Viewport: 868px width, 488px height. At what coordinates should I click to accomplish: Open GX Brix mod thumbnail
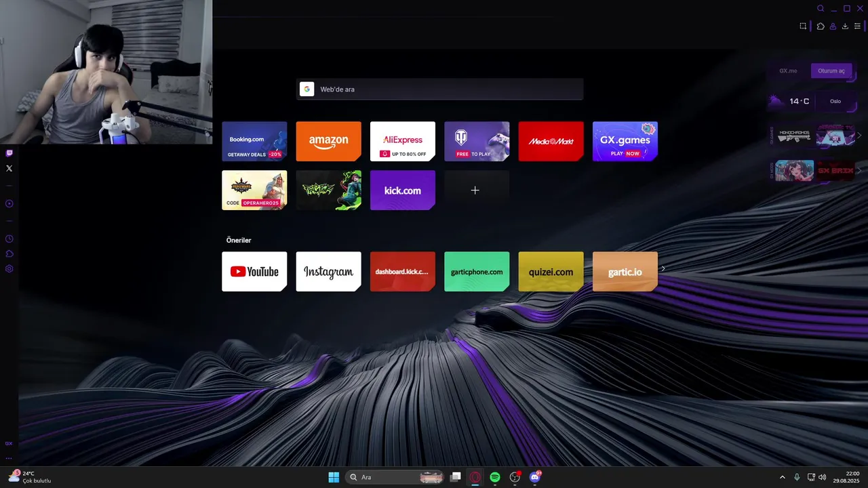(x=835, y=170)
